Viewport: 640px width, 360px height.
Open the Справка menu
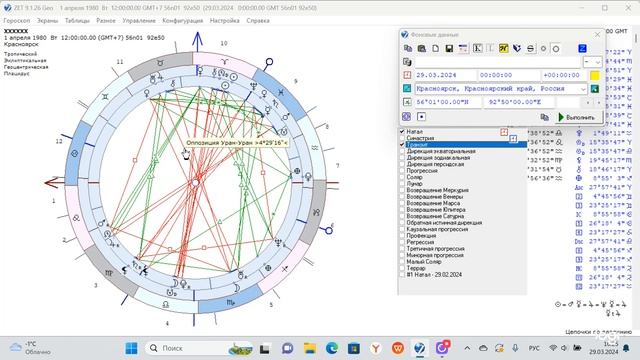[x=258, y=20]
